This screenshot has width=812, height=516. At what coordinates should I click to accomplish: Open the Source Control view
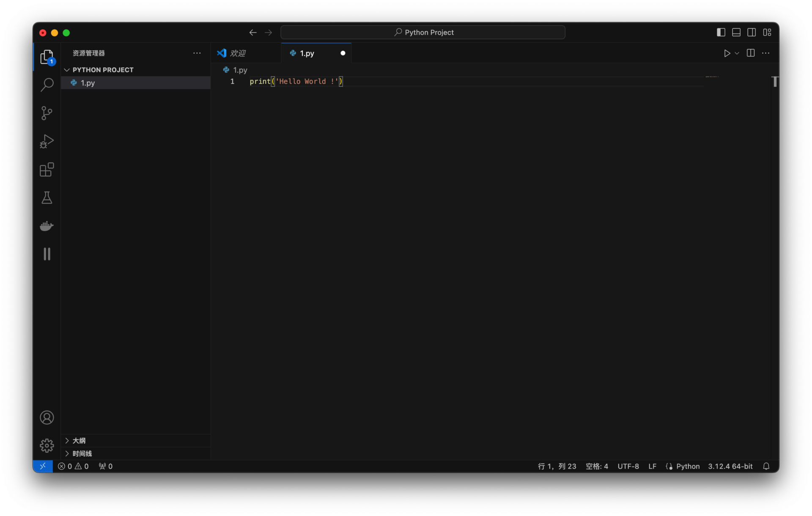pos(47,113)
